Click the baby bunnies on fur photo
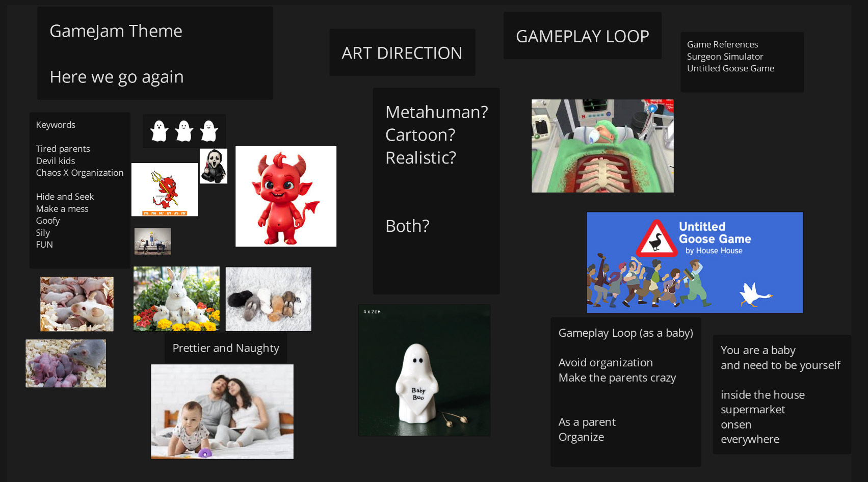The height and width of the screenshot is (482, 868). [x=268, y=299]
